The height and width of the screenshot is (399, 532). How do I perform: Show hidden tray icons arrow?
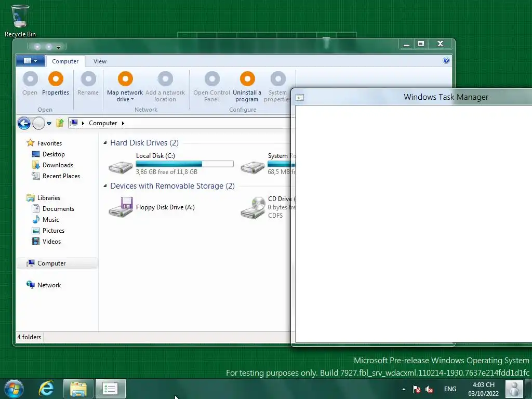pyautogui.click(x=404, y=389)
